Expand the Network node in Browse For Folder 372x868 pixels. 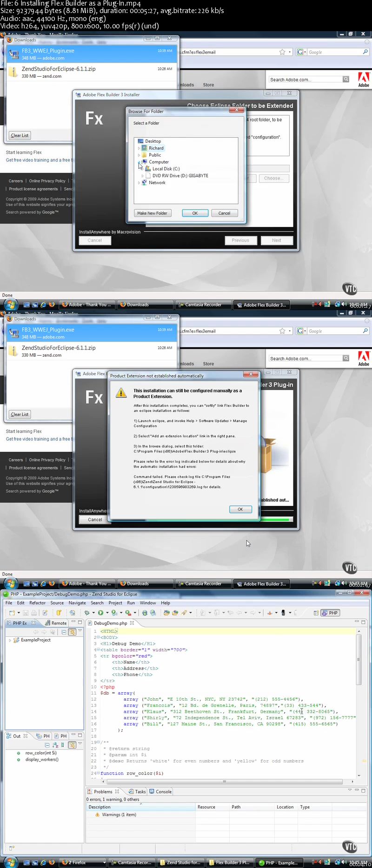(139, 183)
